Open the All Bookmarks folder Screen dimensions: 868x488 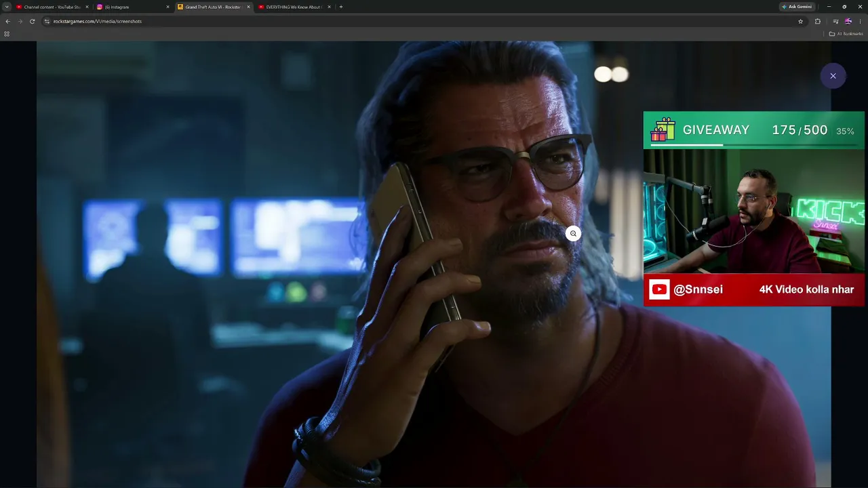[x=846, y=34]
